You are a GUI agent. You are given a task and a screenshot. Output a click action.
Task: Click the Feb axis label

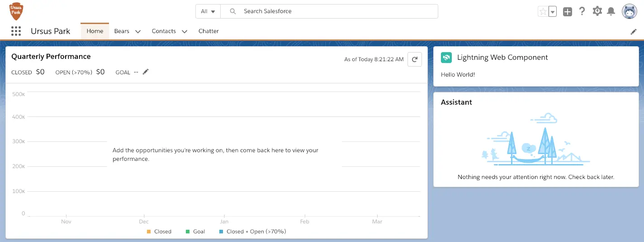coord(305,222)
